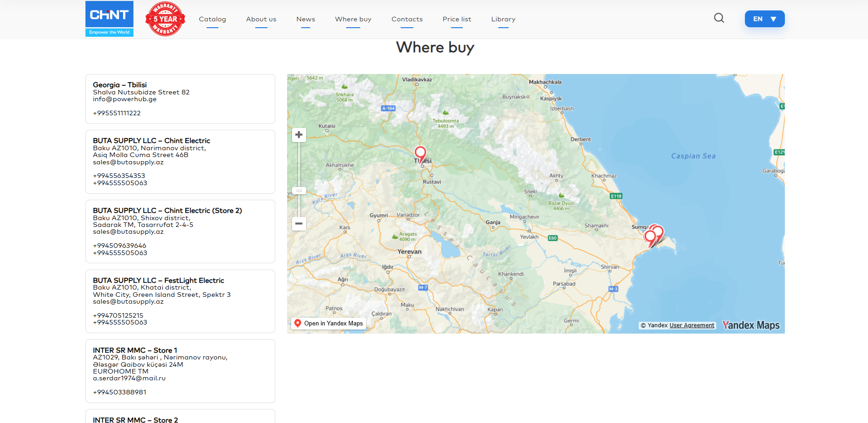Click Asiq Molla Cuma Street 46B address
The image size is (868, 423).
141,155
